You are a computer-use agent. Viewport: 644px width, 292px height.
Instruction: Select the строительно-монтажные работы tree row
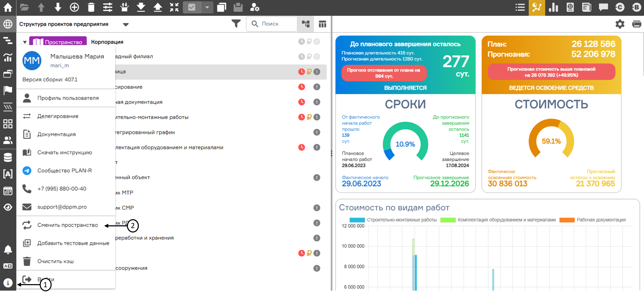(221, 117)
